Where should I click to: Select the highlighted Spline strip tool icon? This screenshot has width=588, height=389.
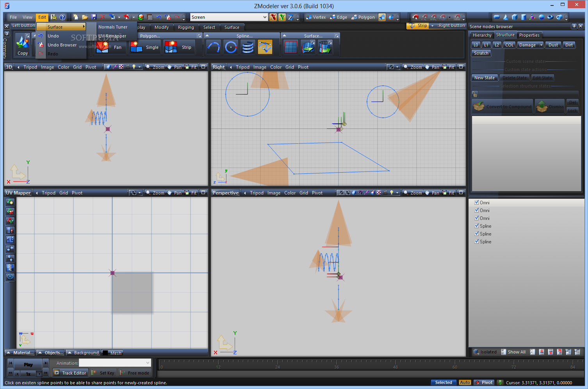tap(265, 47)
